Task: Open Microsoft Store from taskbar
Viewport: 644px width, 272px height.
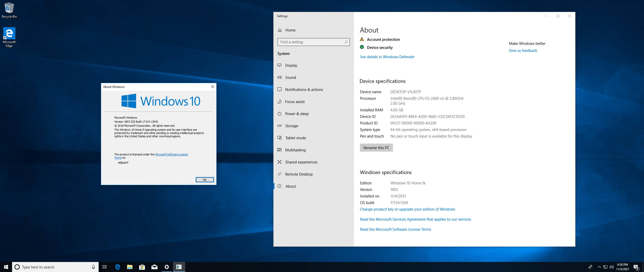Action: pyautogui.click(x=142, y=267)
